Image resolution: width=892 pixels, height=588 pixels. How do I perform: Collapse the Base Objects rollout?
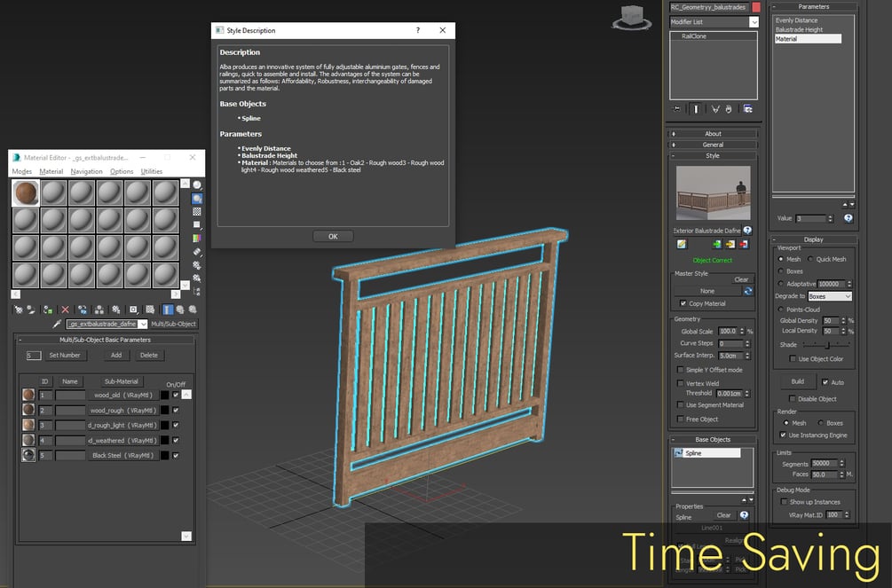coord(713,440)
